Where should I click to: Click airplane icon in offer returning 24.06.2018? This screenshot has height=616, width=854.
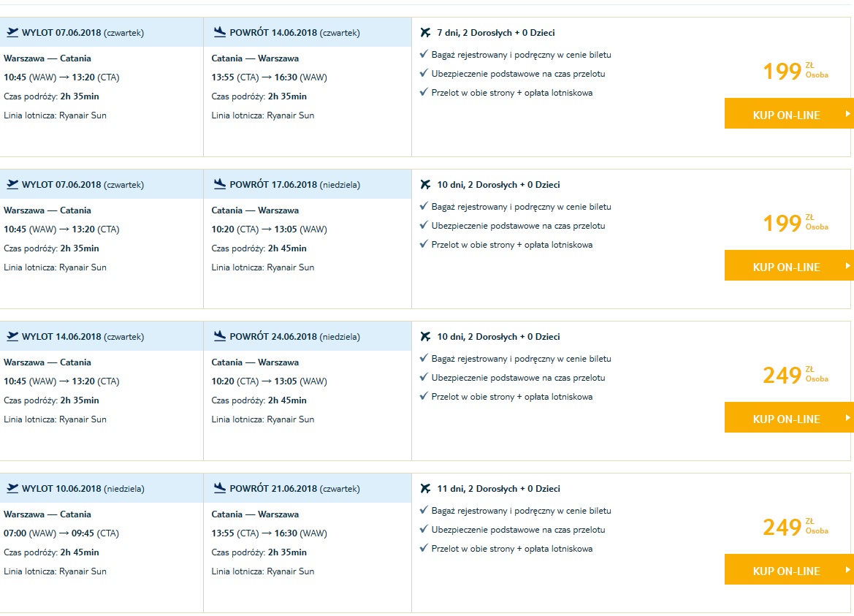click(x=425, y=337)
